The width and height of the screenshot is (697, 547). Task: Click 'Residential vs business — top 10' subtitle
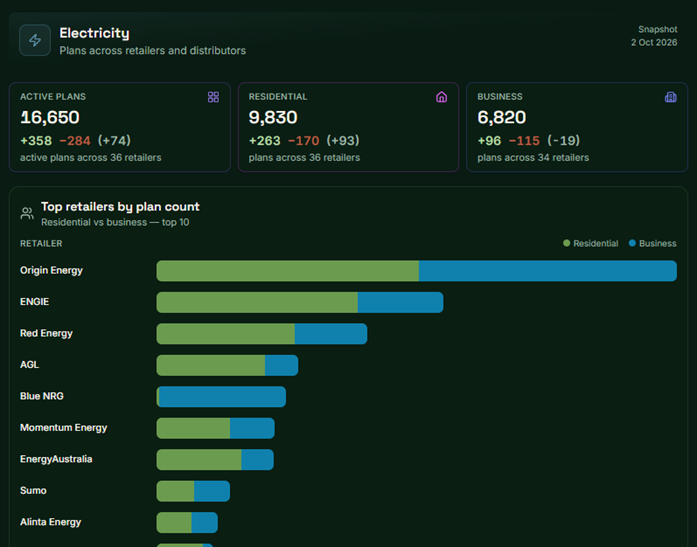(x=115, y=222)
